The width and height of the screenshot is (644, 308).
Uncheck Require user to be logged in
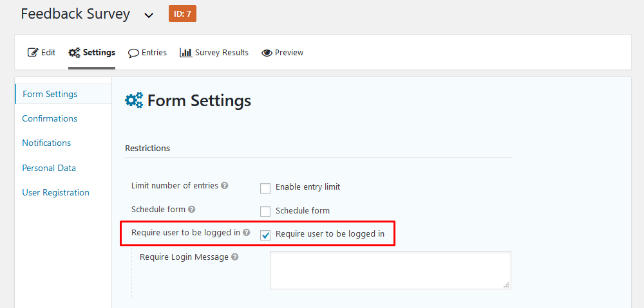pyautogui.click(x=265, y=235)
